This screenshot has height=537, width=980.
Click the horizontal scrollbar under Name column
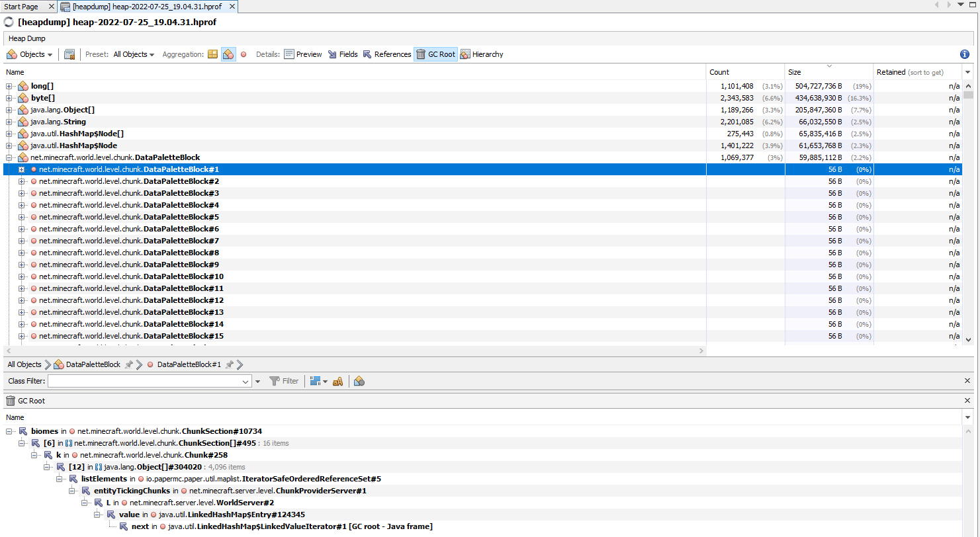click(x=355, y=351)
